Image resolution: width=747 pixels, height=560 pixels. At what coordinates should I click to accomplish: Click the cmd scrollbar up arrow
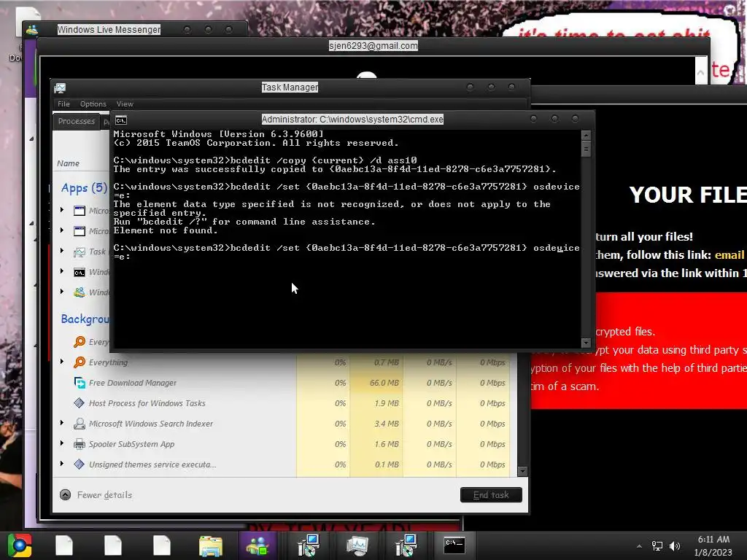tap(586, 136)
